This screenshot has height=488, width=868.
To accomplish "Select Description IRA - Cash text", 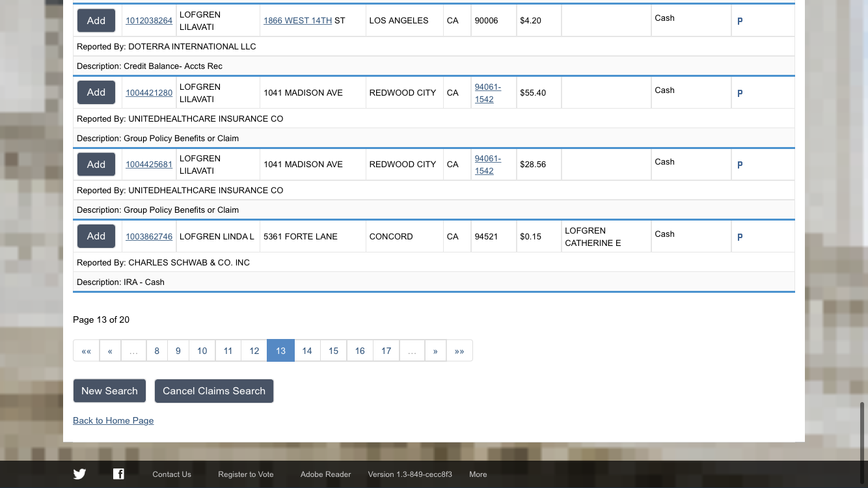I will pos(120,282).
